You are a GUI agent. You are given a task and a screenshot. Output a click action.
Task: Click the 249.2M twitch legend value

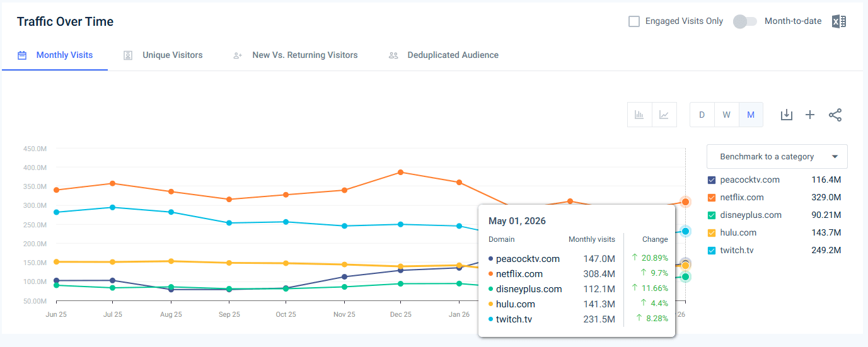[x=826, y=251]
